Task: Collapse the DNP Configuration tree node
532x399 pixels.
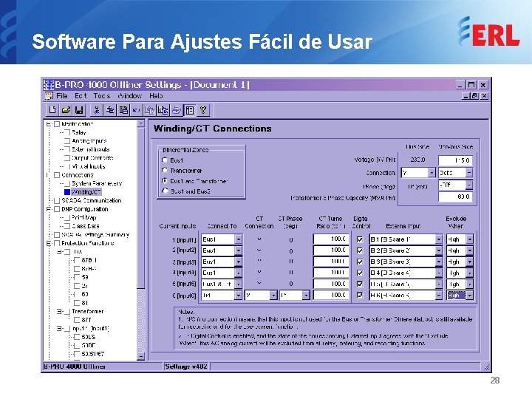Action: (x=49, y=209)
